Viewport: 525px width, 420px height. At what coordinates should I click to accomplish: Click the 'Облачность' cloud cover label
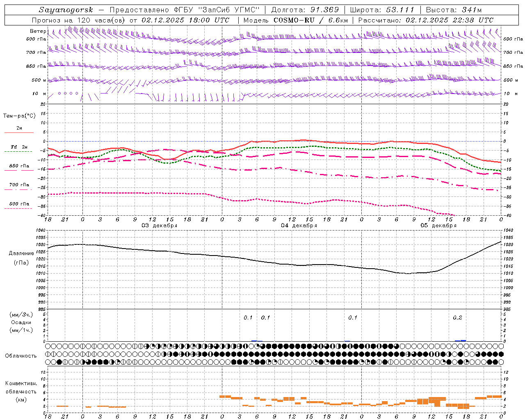pos(21,356)
